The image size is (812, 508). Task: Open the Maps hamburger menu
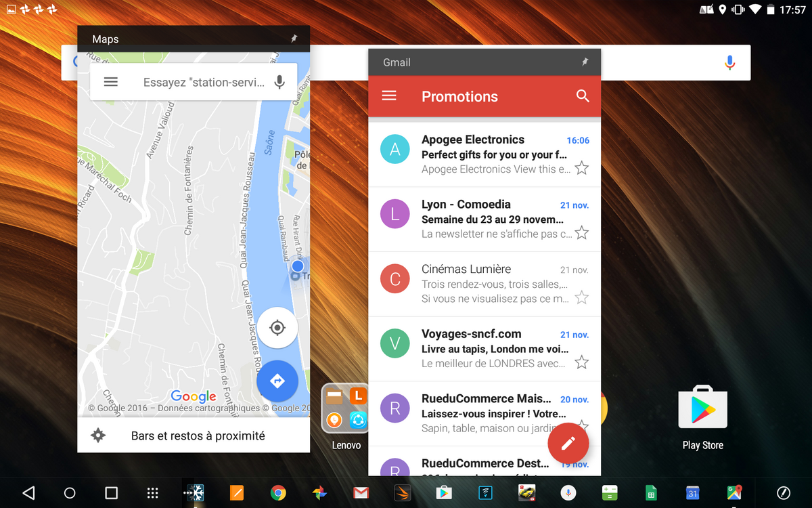coord(111,82)
